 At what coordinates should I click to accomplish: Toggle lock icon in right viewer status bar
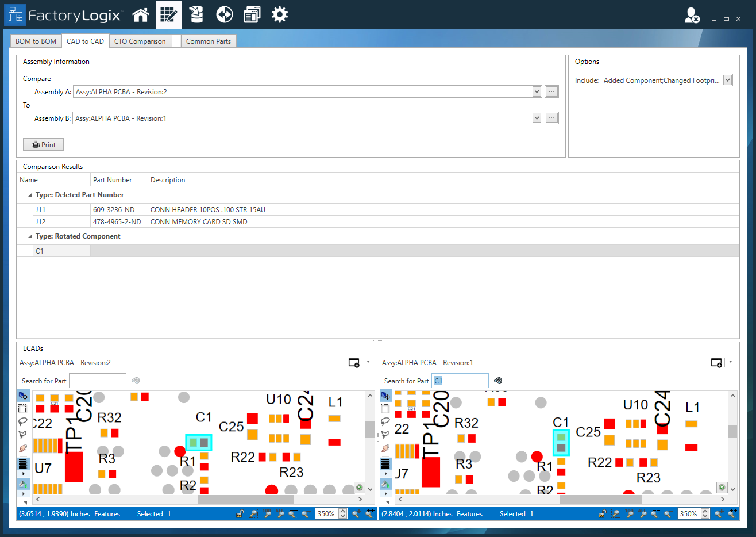603,514
